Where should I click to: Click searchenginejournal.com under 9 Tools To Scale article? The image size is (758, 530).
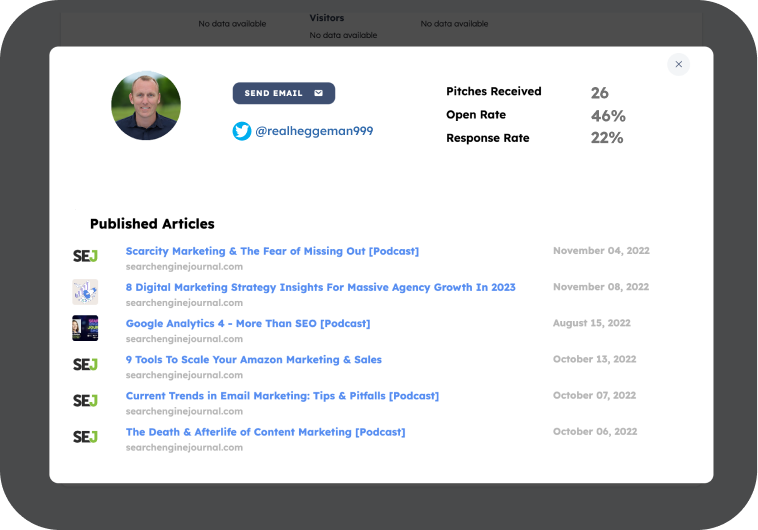184,375
